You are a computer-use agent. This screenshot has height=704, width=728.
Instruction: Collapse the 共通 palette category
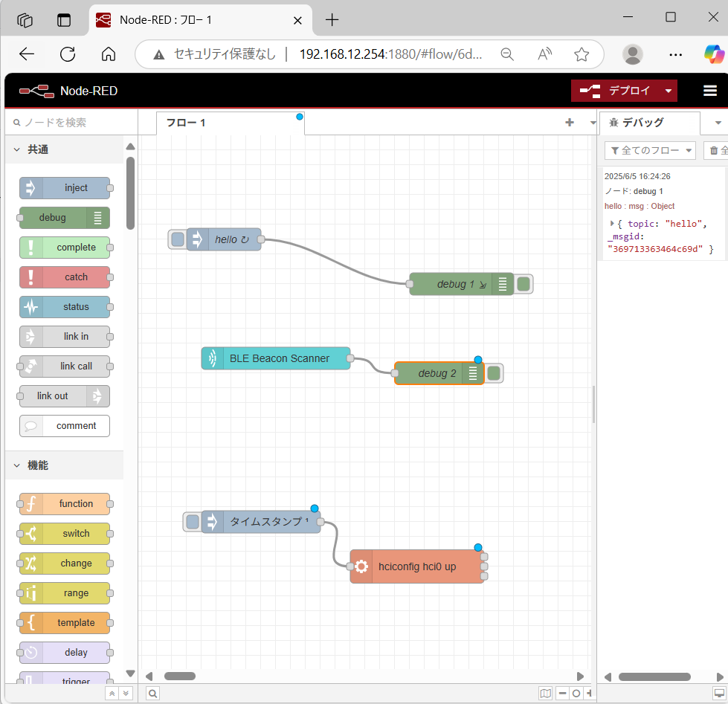[x=65, y=149]
